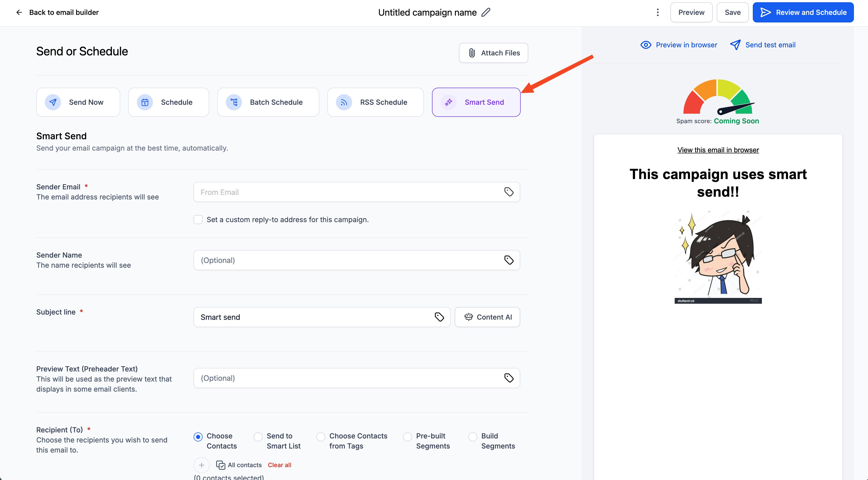868x480 pixels.
Task: Click the plus icon to add contacts
Action: click(202, 465)
